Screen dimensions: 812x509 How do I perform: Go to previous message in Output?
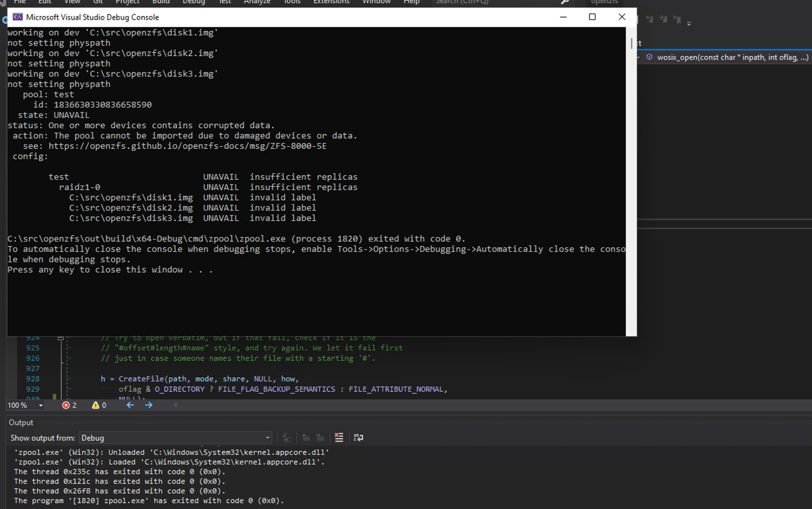(306, 437)
